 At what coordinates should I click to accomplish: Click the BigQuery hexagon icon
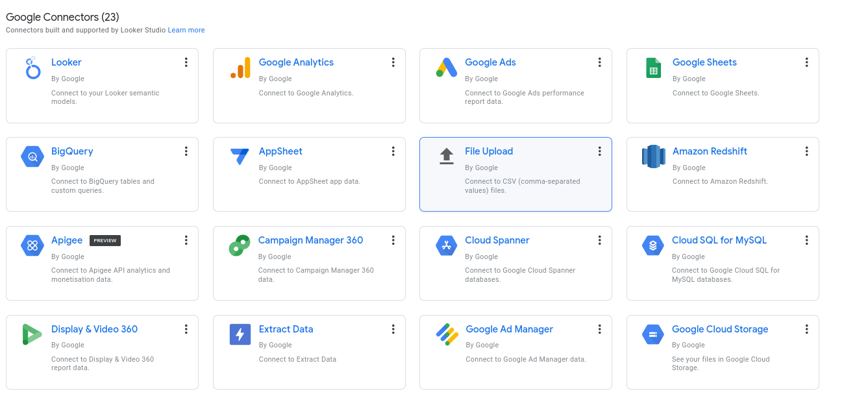coord(32,156)
